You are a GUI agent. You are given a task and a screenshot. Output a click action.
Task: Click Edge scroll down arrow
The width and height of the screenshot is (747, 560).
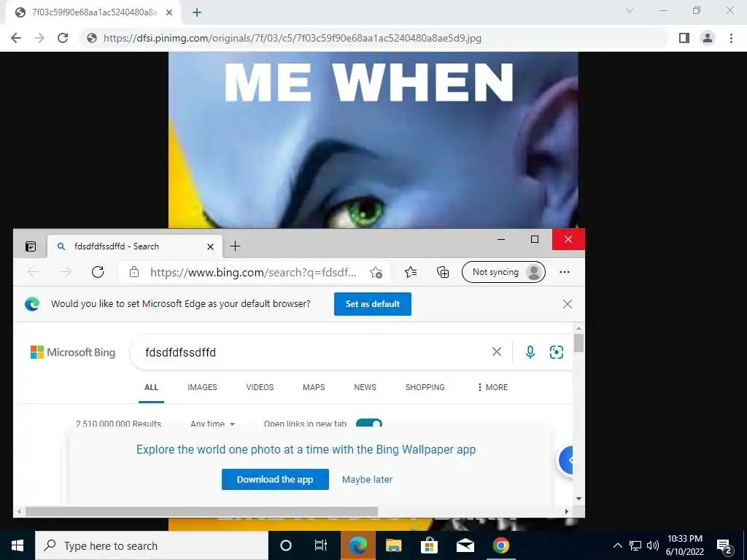coord(578,499)
